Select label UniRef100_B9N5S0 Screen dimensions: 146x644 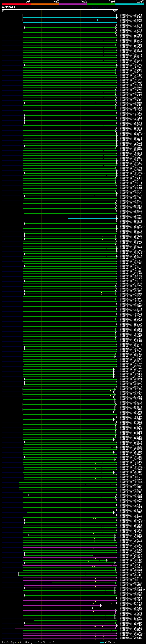tap(131, 32)
